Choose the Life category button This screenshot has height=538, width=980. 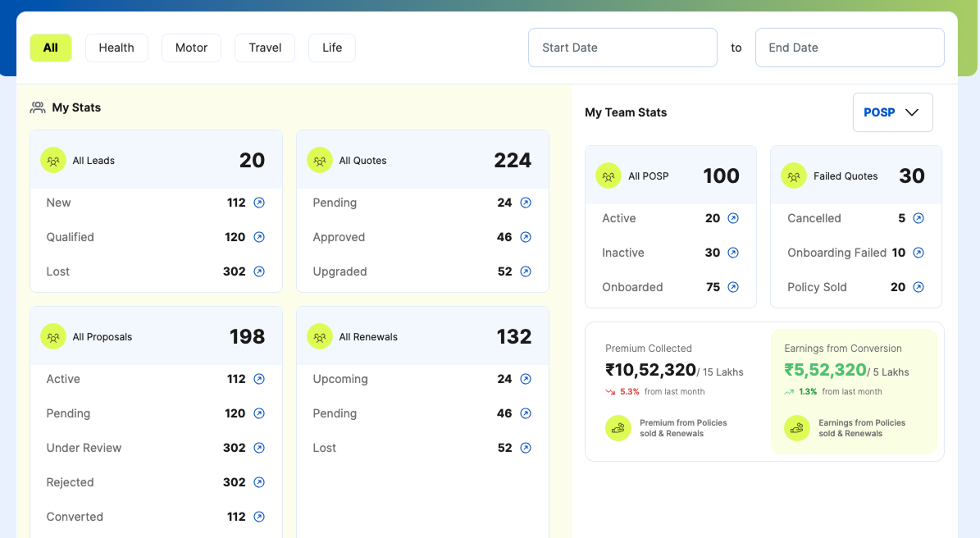[x=332, y=48]
